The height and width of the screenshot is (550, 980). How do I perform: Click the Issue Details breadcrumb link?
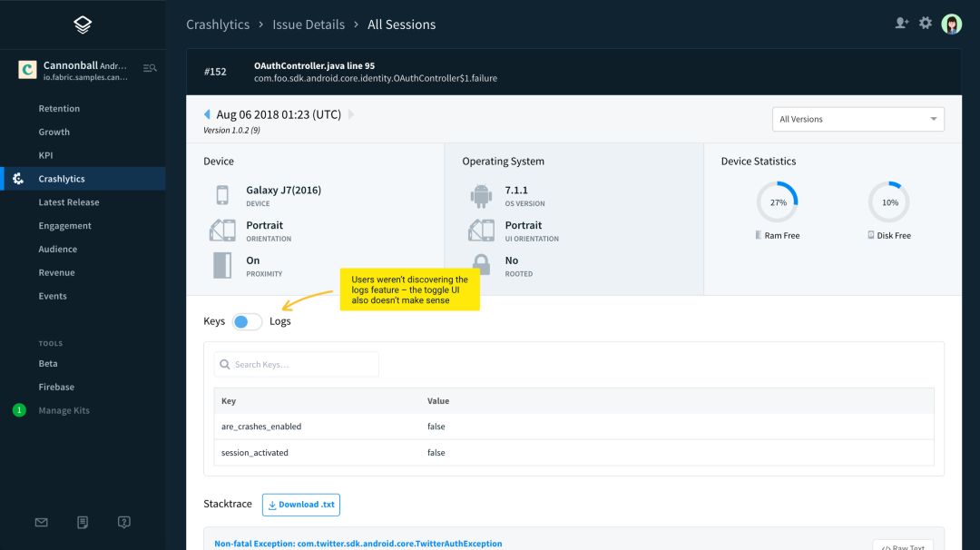pyautogui.click(x=309, y=25)
